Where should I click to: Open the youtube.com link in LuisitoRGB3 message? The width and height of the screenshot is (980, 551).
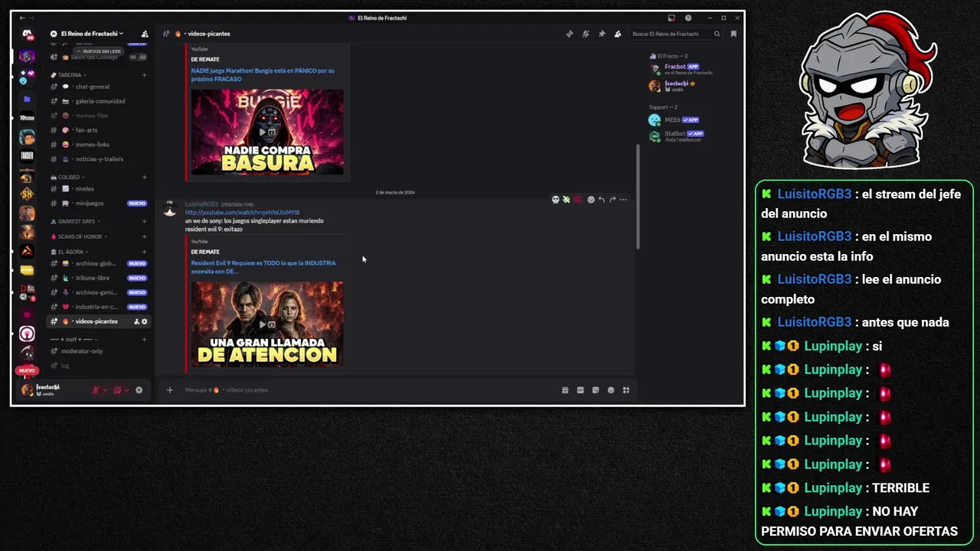pos(242,213)
